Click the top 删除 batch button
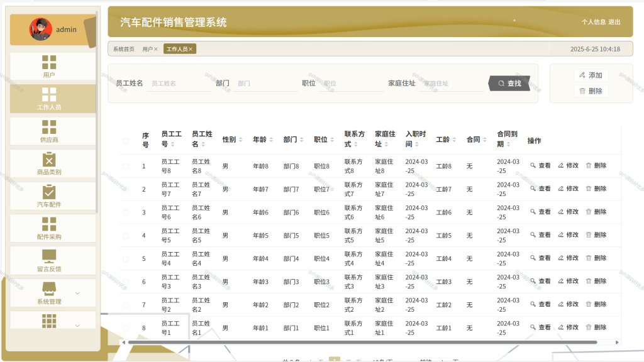644x362 pixels. click(x=591, y=91)
